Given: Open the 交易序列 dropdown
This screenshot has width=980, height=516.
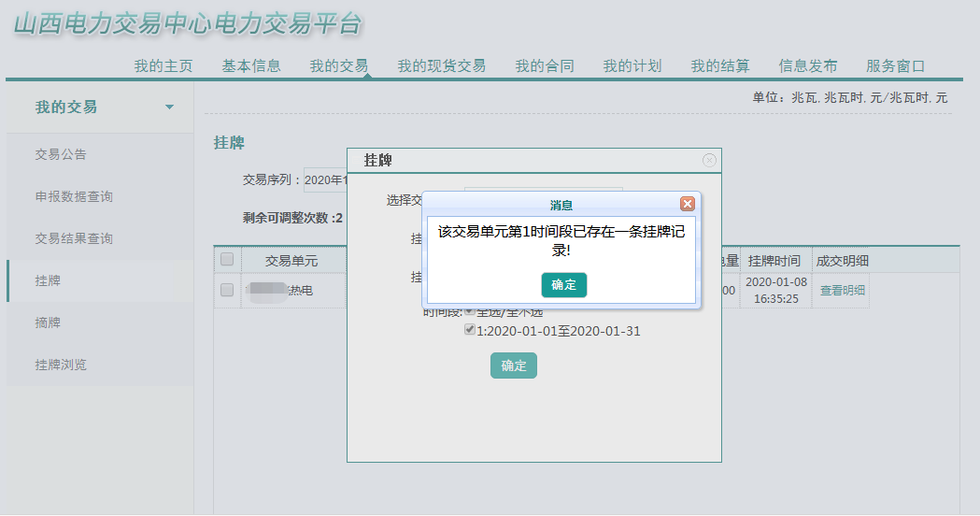Looking at the screenshot, I should [x=325, y=179].
